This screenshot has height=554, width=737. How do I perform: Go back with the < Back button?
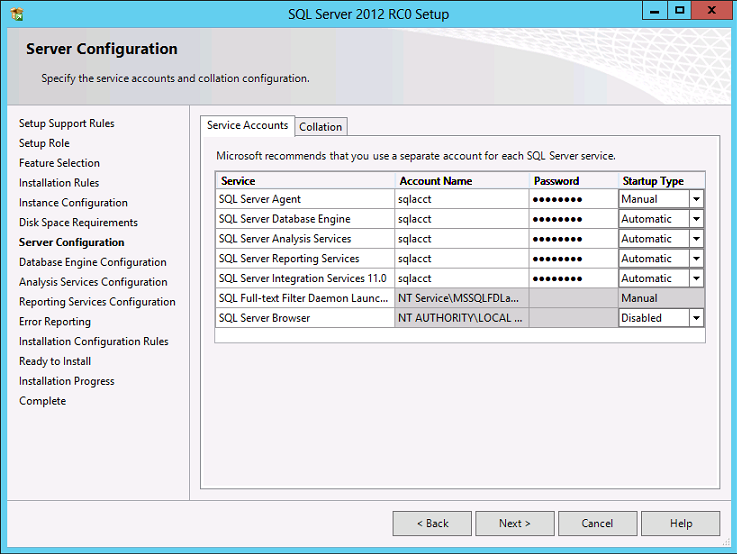click(432, 523)
